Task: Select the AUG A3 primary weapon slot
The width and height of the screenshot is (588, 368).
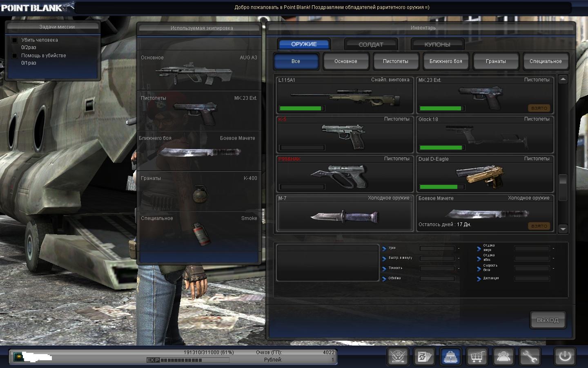Action: (199, 70)
